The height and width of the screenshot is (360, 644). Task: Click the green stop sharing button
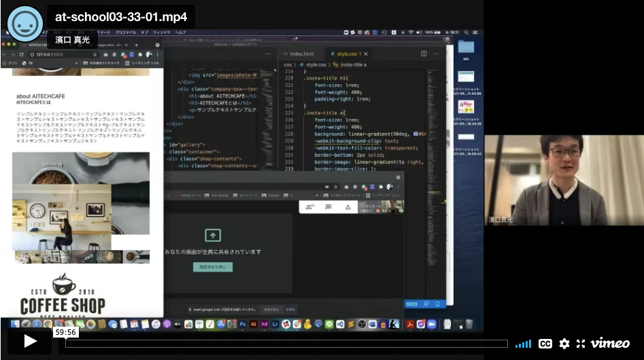point(212,267)
